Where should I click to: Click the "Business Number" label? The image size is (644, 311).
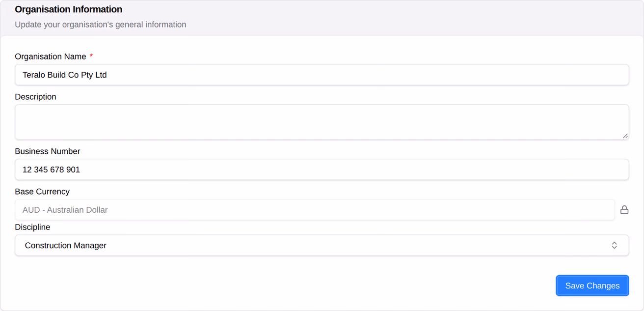[x=48, y=151]
